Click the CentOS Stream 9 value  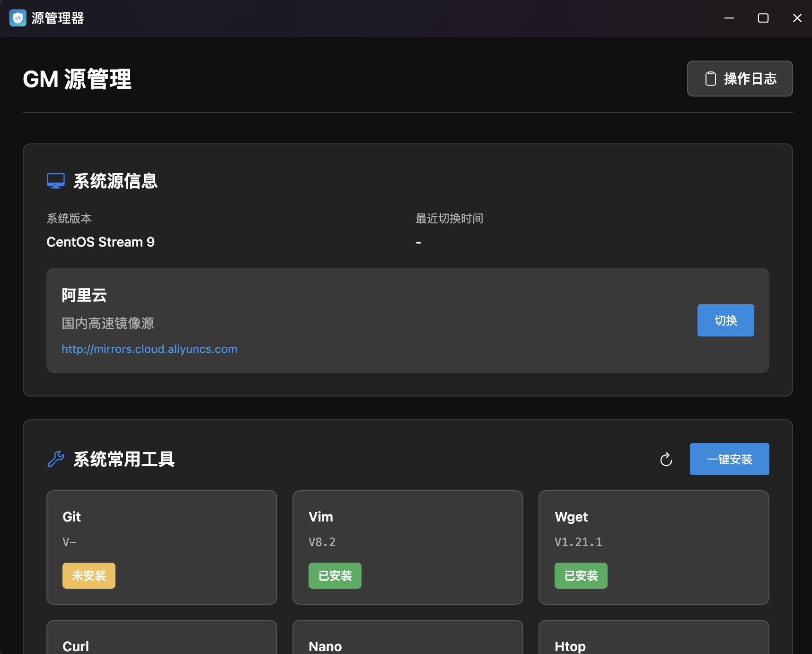coord(101,242)
